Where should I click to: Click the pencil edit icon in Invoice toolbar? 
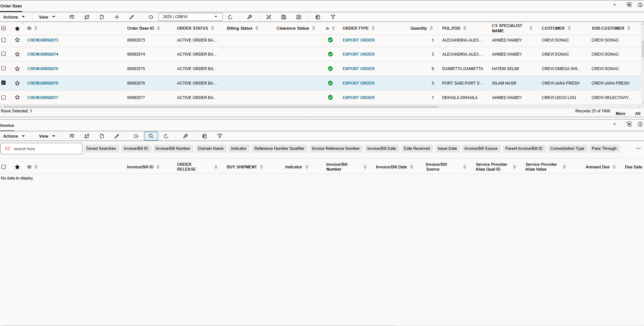coord(117,136)
